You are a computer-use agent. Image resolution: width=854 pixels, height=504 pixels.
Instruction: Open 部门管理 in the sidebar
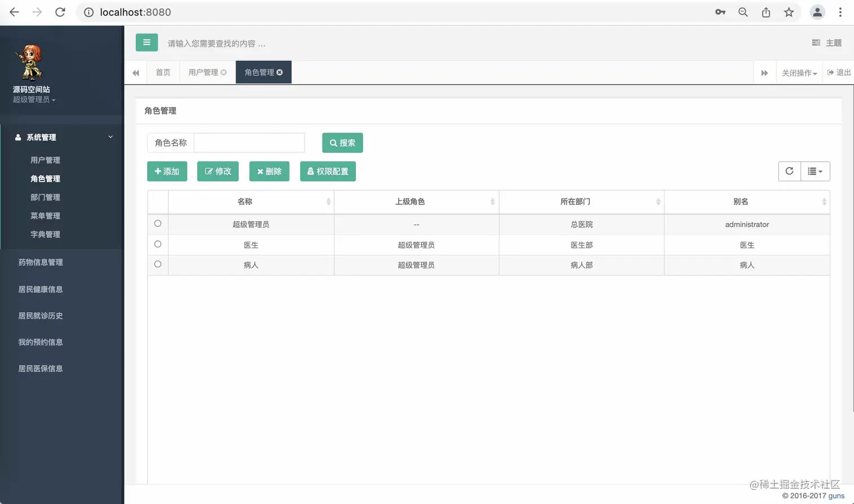(x=45, y=197)
